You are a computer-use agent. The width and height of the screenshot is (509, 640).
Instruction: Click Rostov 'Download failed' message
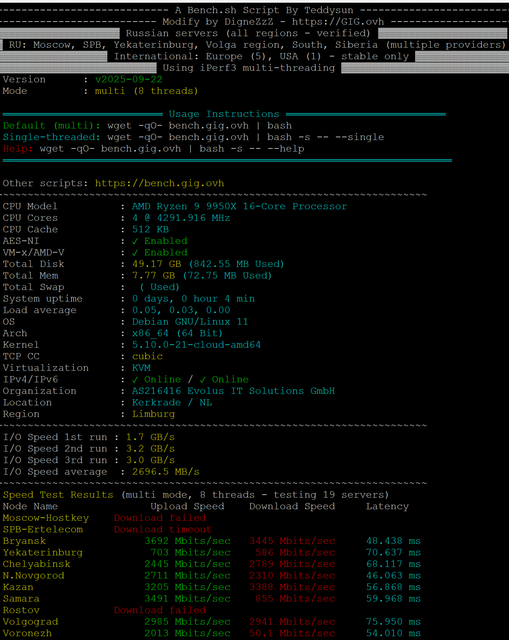[160, 610]
